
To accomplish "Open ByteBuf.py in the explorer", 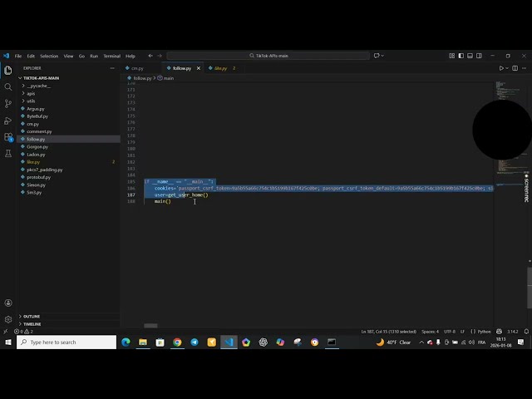I will [37, 116].
